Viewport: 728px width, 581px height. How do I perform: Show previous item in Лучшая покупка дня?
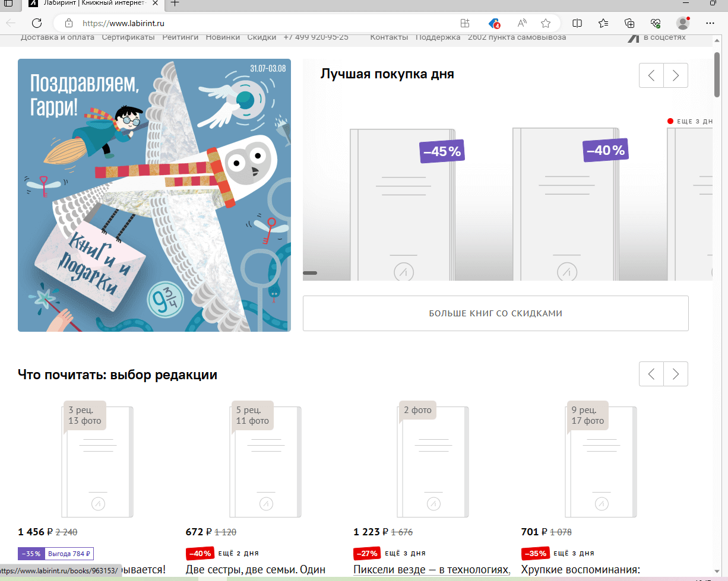651,75
